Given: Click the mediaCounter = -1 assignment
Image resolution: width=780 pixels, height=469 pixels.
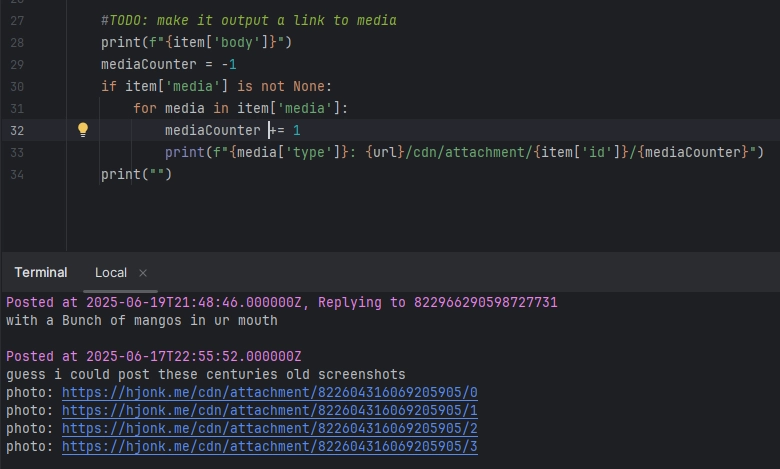Looking at the screenshot, I should (x=169, y=64).
